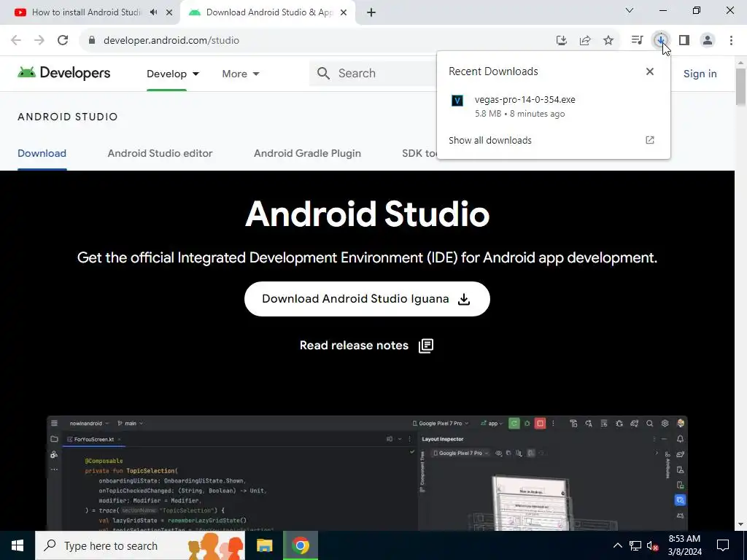The image size is (747, 560).
Task: Click the scrollbar down arrow
Action: (x=741, y=525)
